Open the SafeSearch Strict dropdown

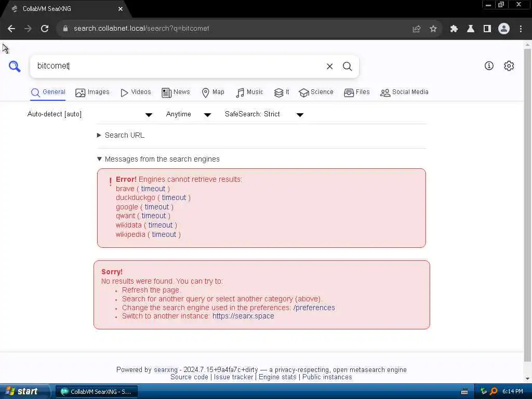[264, 114]
